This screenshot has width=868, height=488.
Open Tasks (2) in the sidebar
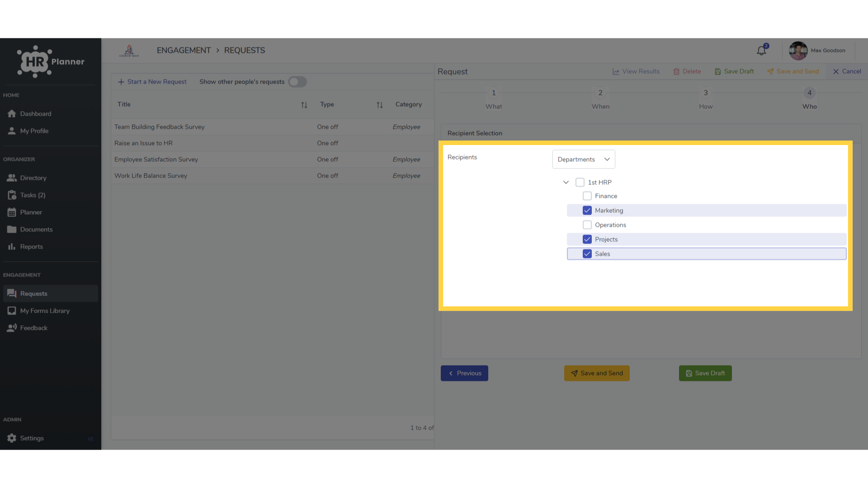pos(33,195)
